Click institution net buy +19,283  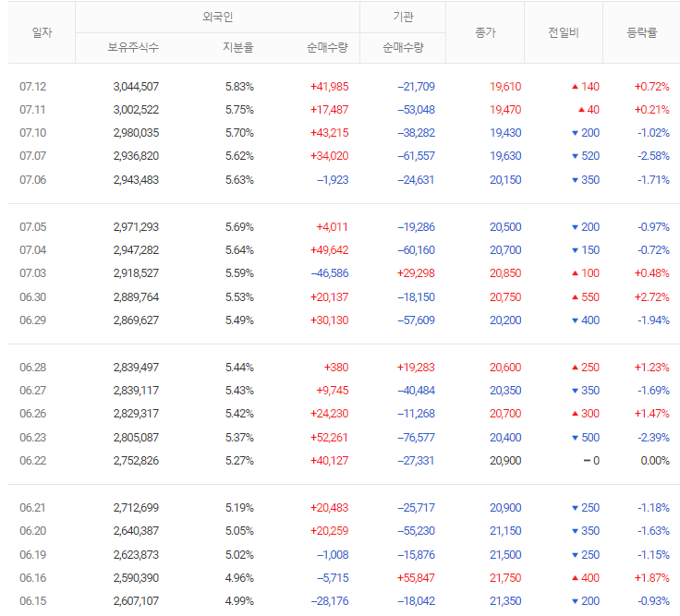416,368
